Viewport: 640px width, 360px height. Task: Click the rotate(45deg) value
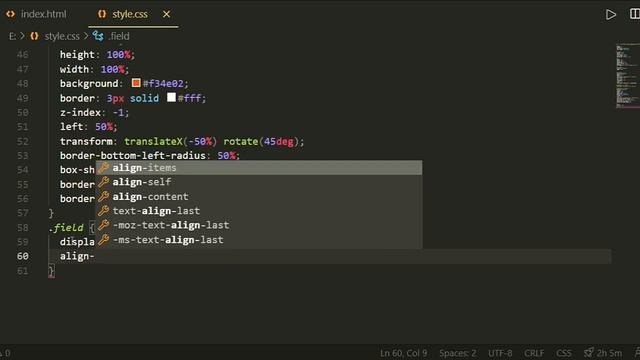click(261, 141)
